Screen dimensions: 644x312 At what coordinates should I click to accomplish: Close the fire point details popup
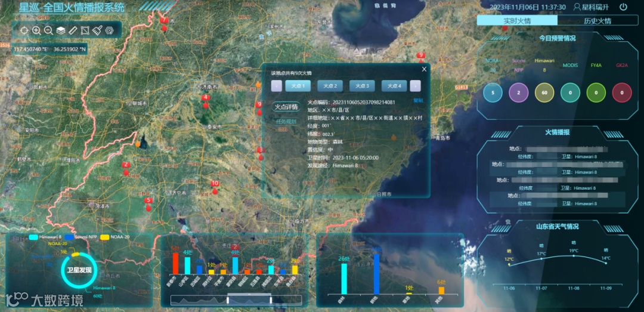click(425, 69)
